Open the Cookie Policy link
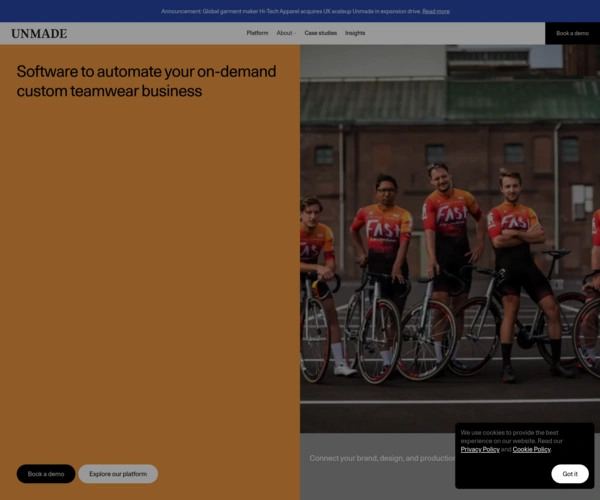The image size is (600, 500). (x=531, y=450)
